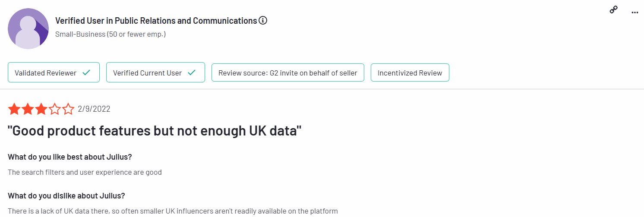Click the Incentivized Review badge
The image size is (644, 217).
[x=410, y=72]
